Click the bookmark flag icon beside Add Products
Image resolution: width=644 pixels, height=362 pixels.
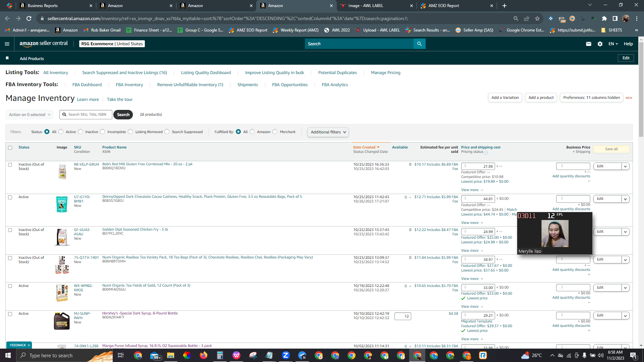pos(7,58)
